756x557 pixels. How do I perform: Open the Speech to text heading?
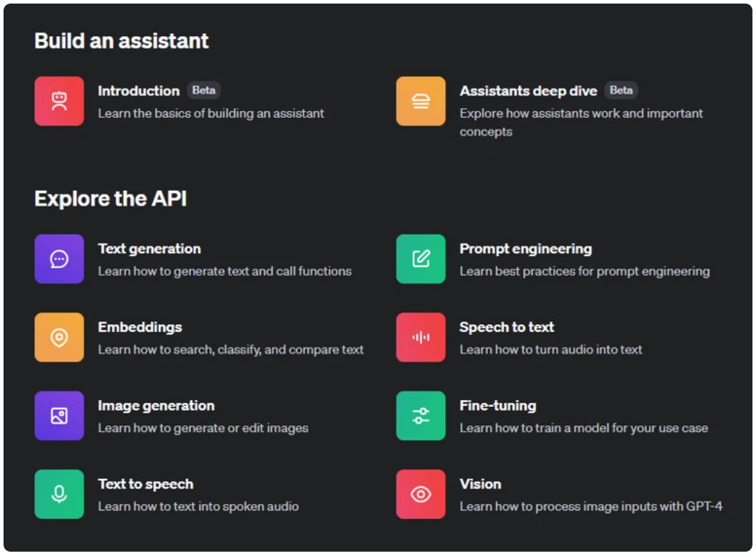(x=507, y=327)
